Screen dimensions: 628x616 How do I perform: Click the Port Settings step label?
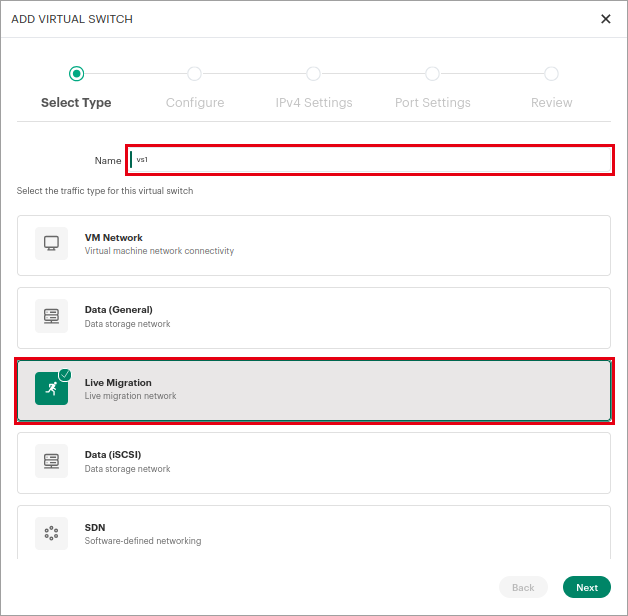[x=433, y=103]
